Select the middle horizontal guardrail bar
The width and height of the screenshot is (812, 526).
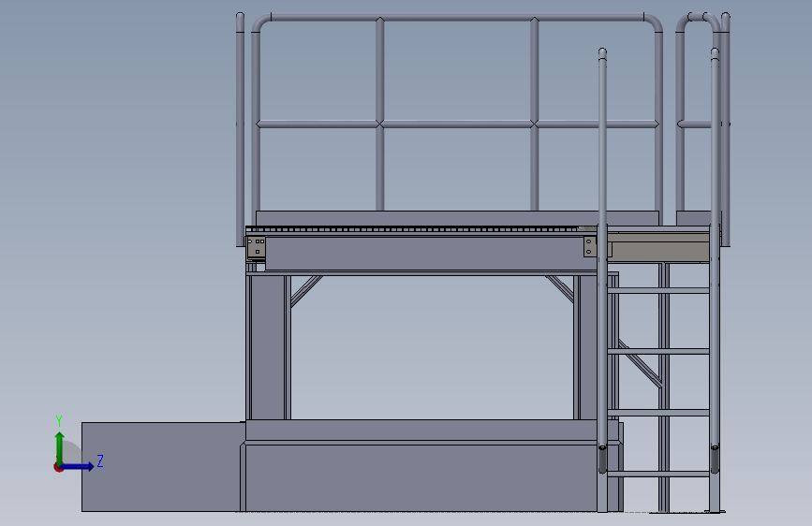point(457,124)
